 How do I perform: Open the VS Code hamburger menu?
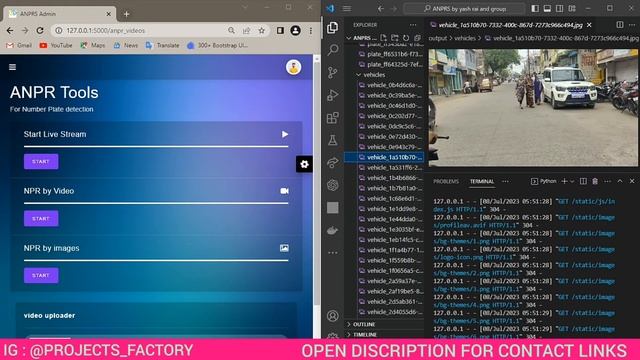coord(347,9)
